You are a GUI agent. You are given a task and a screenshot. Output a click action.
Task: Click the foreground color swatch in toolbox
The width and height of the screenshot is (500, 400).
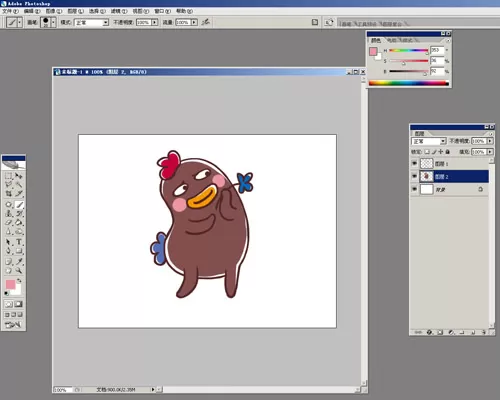[10, 285]
